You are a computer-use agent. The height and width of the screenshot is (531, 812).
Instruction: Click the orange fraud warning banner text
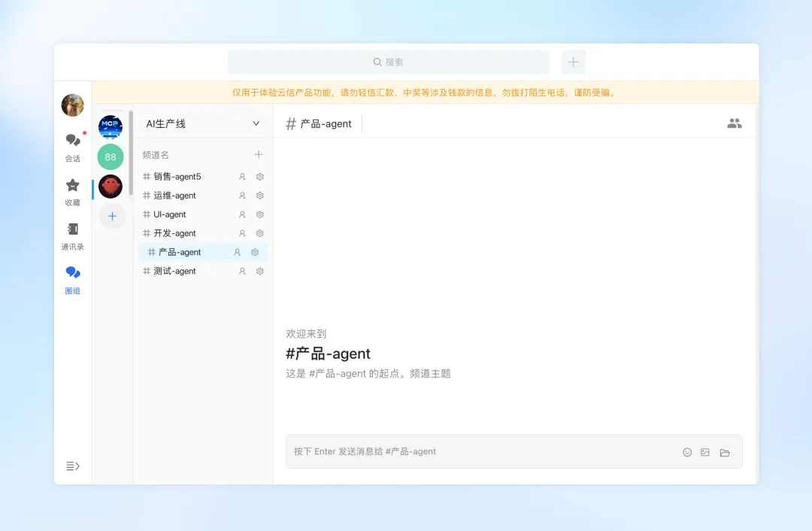[x=425, y=93]
